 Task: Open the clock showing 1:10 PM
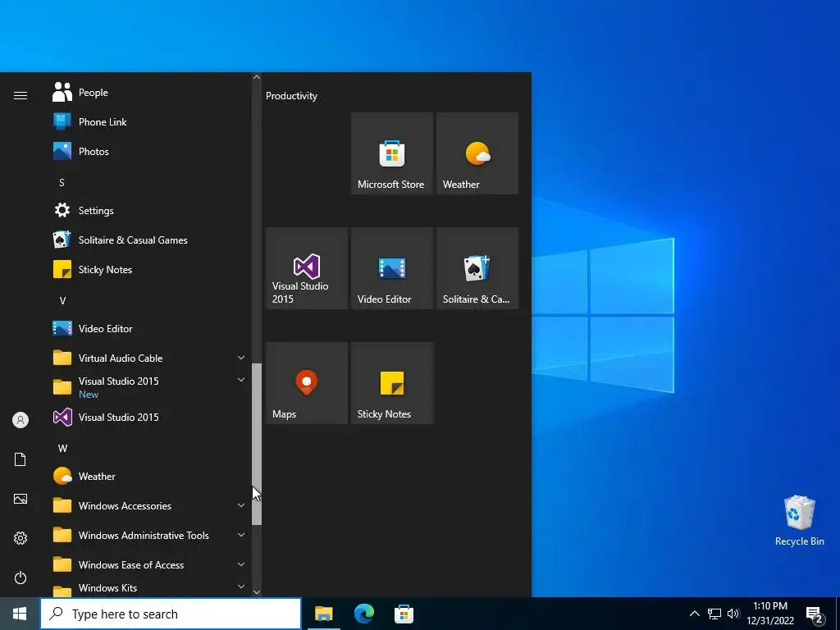click(770, 614)
